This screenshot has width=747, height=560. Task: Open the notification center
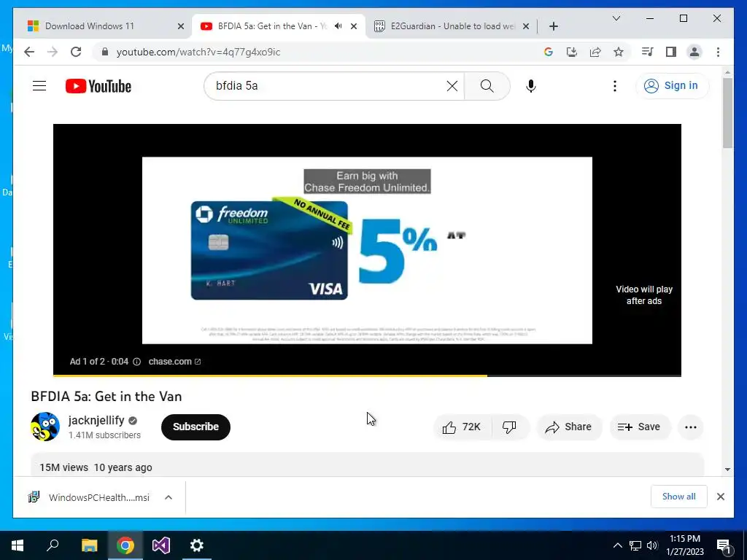tap(724, 546)
